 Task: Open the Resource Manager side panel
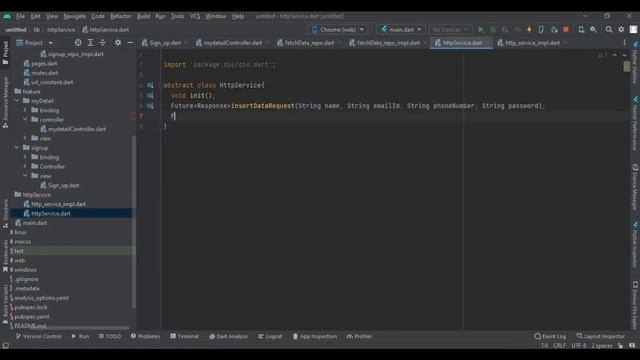5,102
